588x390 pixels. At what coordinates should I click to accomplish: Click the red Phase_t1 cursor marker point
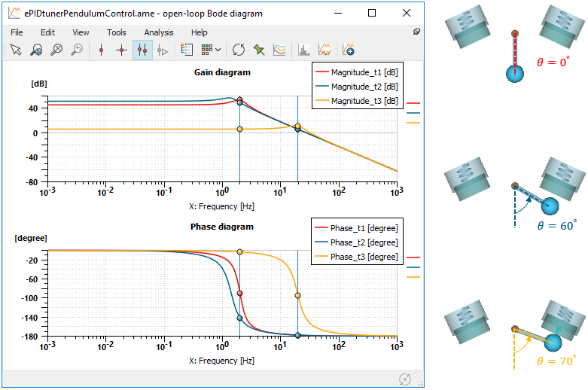[239, 293]
